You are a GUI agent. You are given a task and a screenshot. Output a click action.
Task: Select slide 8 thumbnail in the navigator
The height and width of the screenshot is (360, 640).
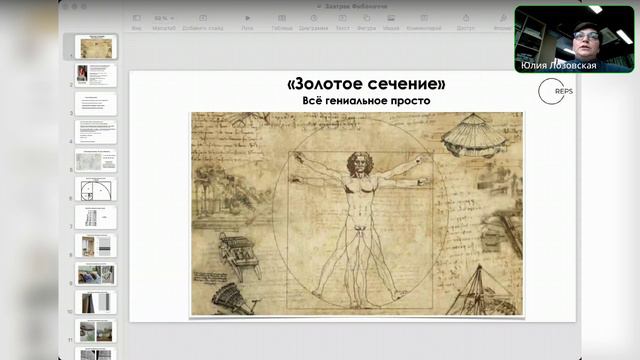(96, 245)
